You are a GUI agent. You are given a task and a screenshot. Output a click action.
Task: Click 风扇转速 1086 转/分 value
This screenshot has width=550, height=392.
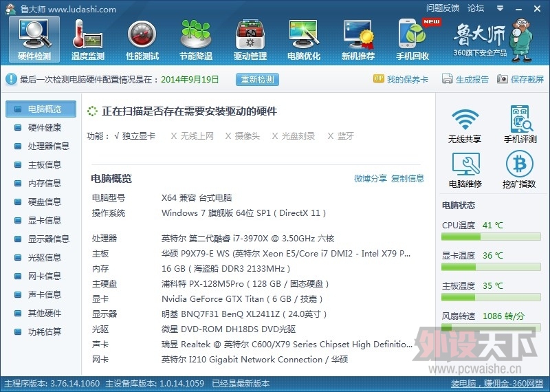(503, 316)
